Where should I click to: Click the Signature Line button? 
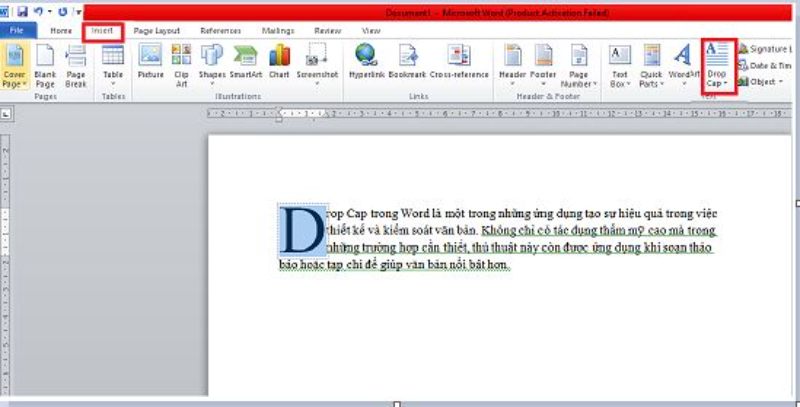click(765, 49)
